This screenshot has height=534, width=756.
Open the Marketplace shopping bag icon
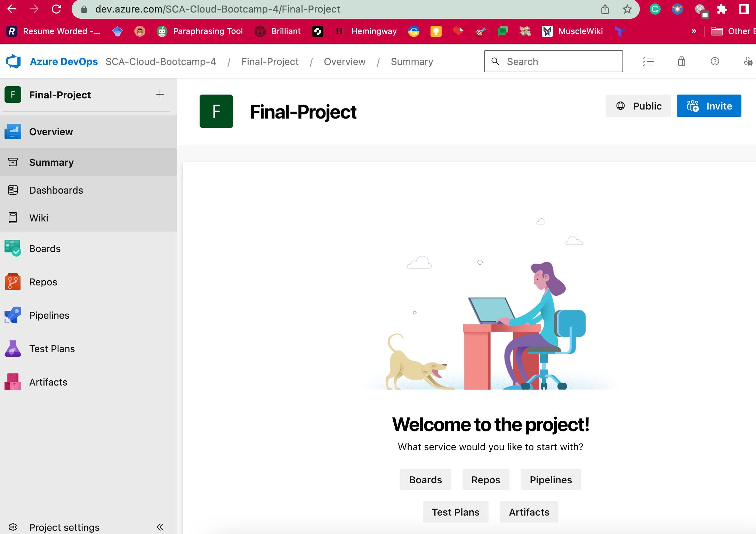(x=681, y=62)
